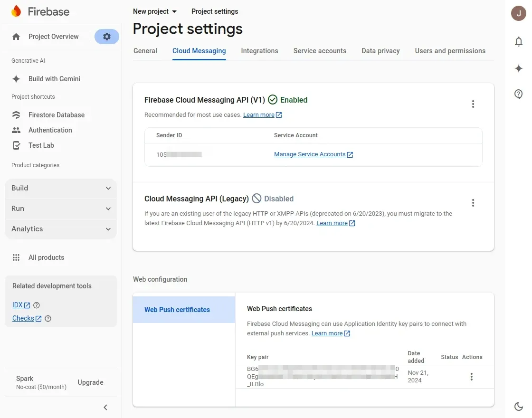Open the Gemini sparkle icon in the right rail
The width and height of the screenshot is (532, 418).
tap(518, 68)
